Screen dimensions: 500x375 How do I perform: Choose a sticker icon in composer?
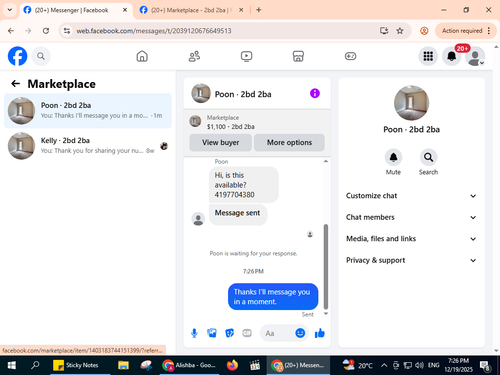tap(229, 333)
